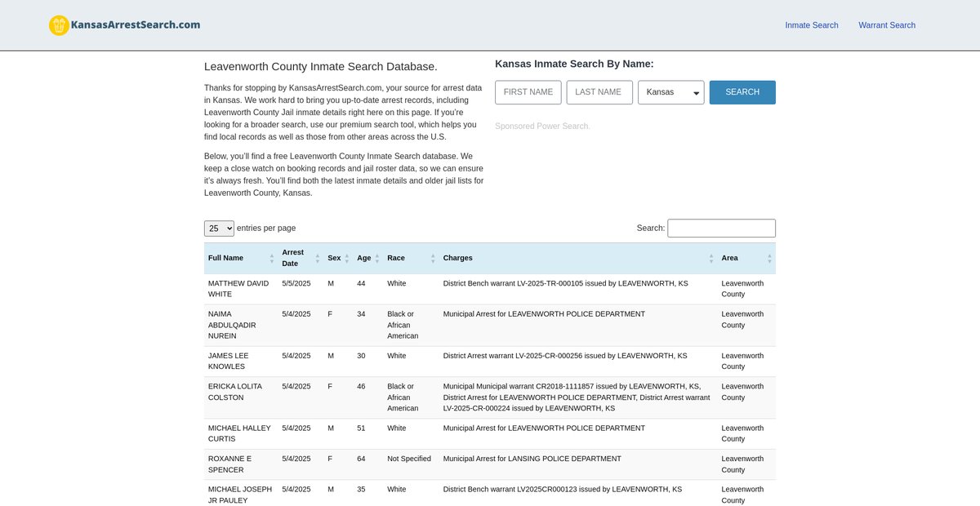Click the table Search filter box
This screenshot has height=506, width=980.
tap(721, 229)
